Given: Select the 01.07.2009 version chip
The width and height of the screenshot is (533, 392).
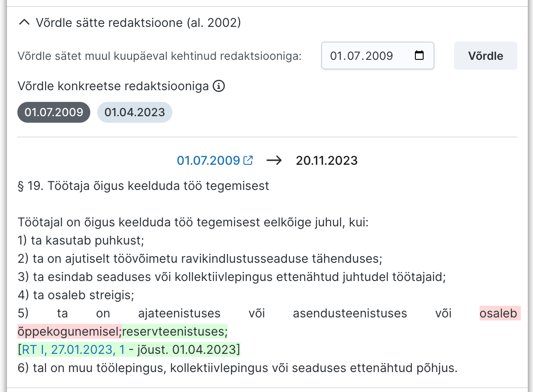Looking at the screenshot, I should coord(53,112).
